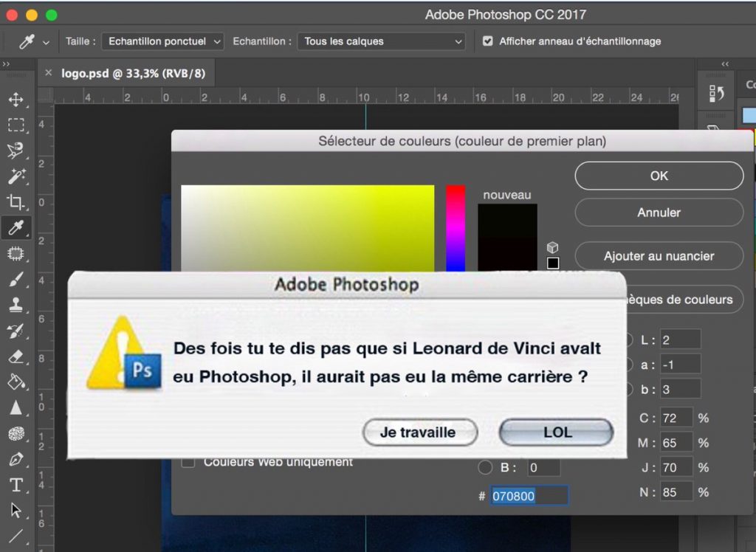Click the L value input field
756x552 pixels.
pyautogui.click(x=680, y=339)
